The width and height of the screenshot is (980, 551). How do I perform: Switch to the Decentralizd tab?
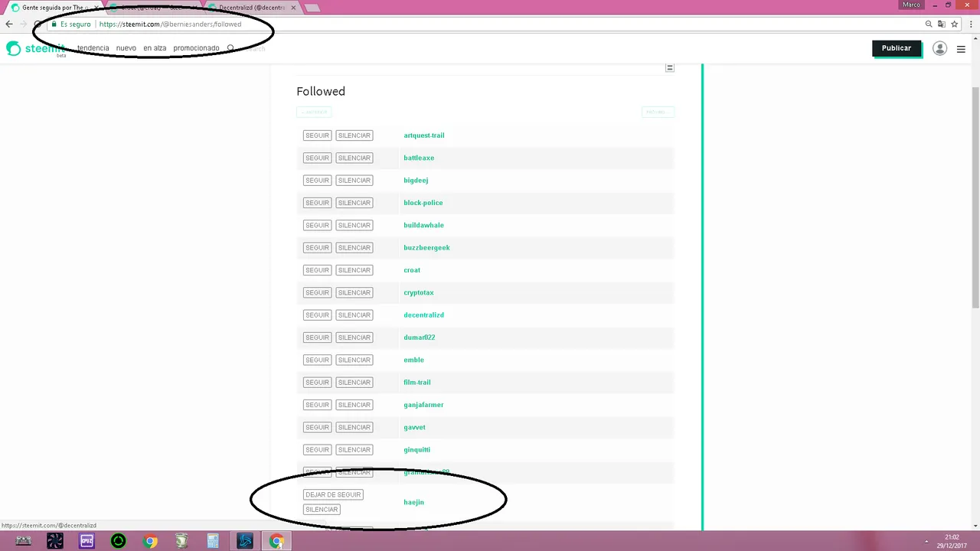coord(251,8)
